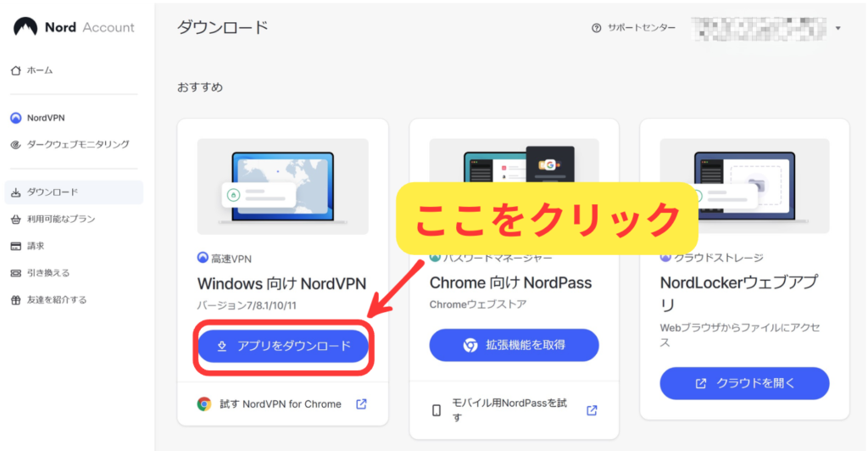Open 利用可能なプラン page
The image size is (868, 451).
coord(61,220)
